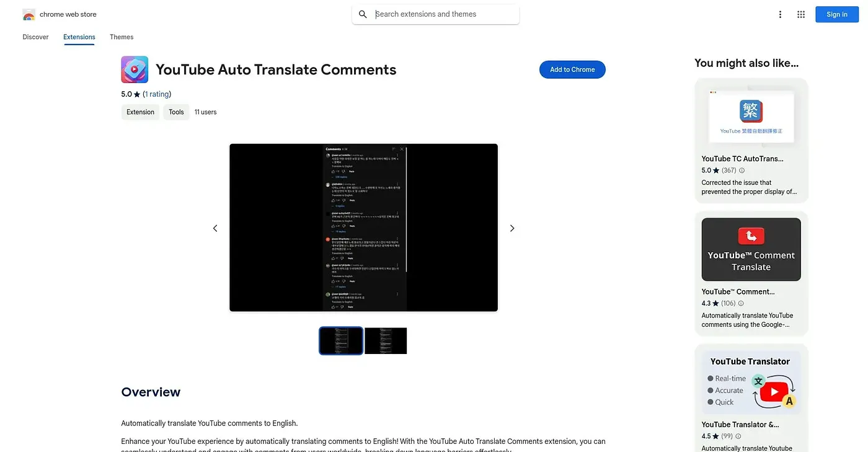This screenshot has height=452, width=868.
Task: Open the three-dot more options menu
Action: 780,14
